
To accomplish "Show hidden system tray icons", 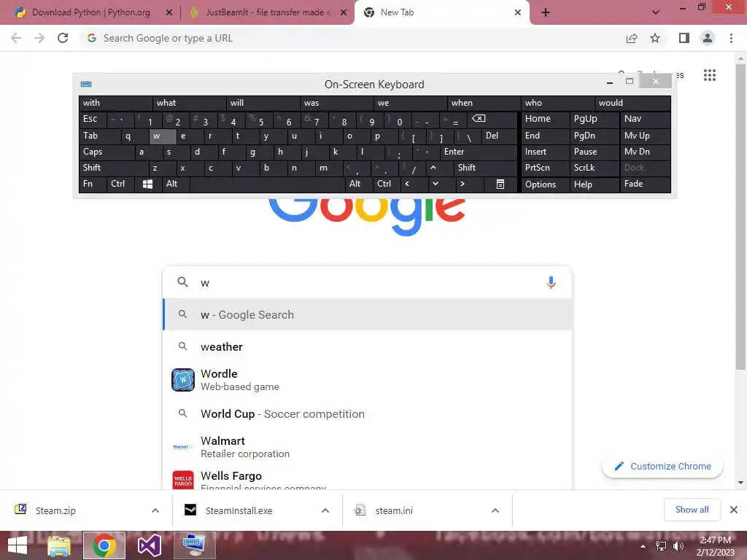I will point(643,546).
